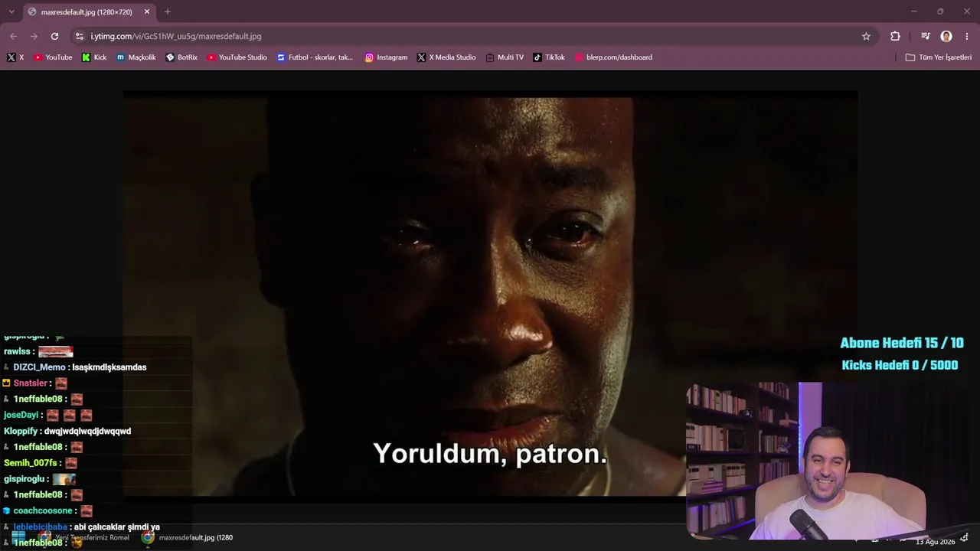This screenshot has height=551, width=980.
Task: View site information for i.ytimg.com
Action: 80,36
